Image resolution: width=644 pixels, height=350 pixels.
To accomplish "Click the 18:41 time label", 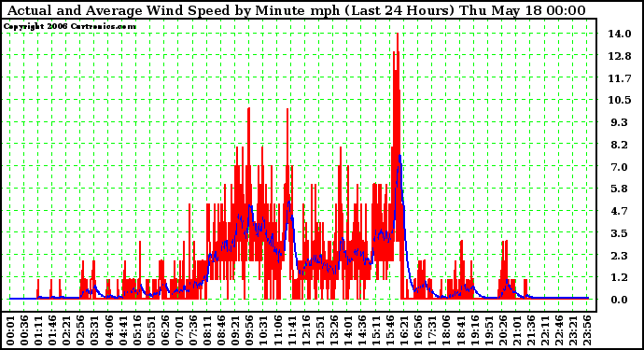I will (x=461, y=330).
